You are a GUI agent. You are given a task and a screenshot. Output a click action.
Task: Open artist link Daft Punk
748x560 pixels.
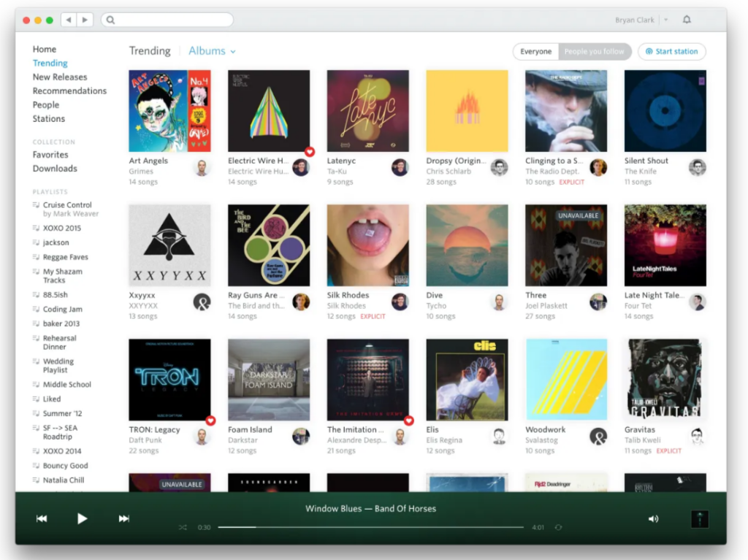point(145,440)
